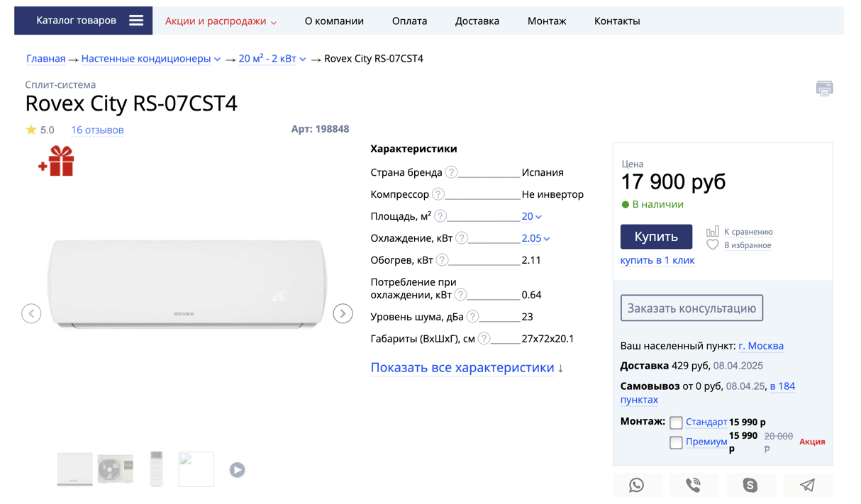The image size is (861, 504).
Task: Open help for Уровень шума
Action: (x=473, y=317)
